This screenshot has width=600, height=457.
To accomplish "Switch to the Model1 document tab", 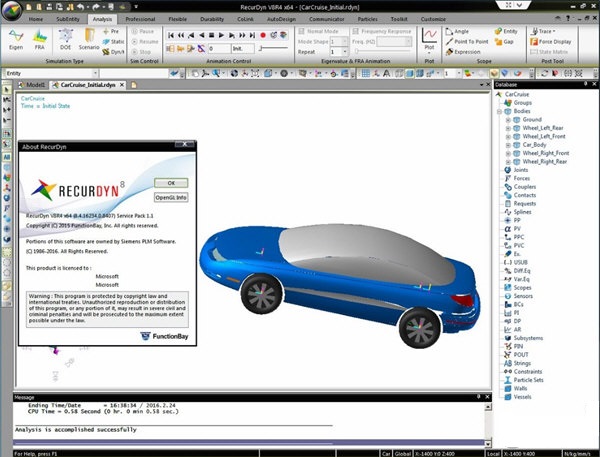I will pyautogui.click(x=32, y=85).
